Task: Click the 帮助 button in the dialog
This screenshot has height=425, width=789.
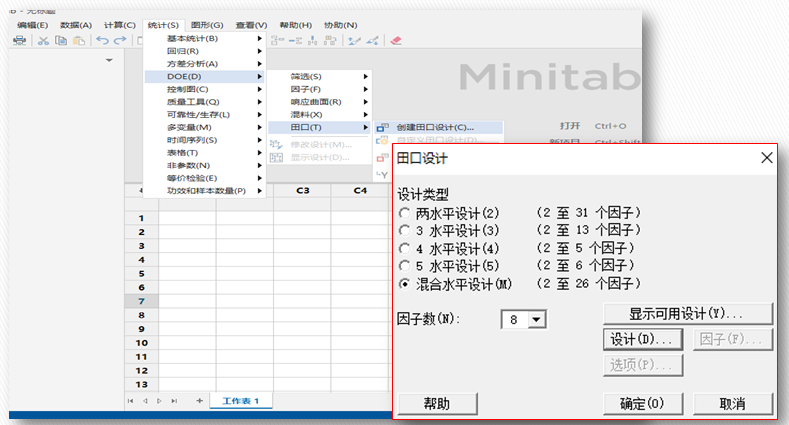Action: (x=437, y=403)
